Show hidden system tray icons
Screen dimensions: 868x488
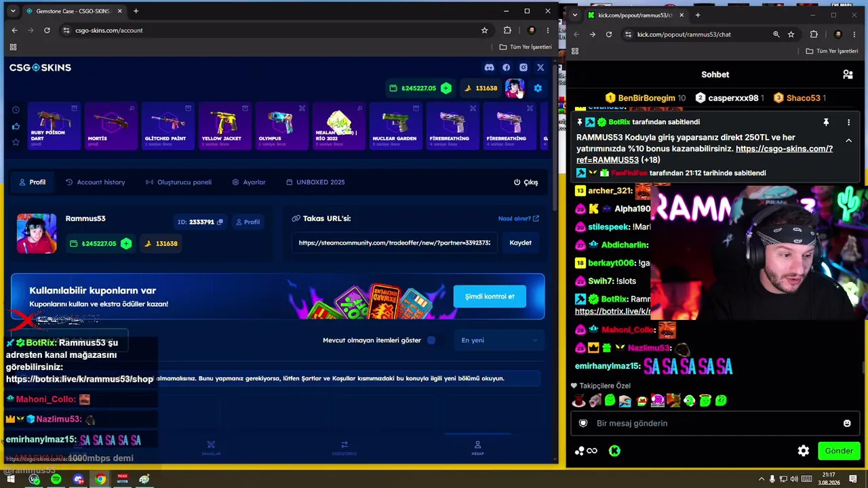coord(762,479)
